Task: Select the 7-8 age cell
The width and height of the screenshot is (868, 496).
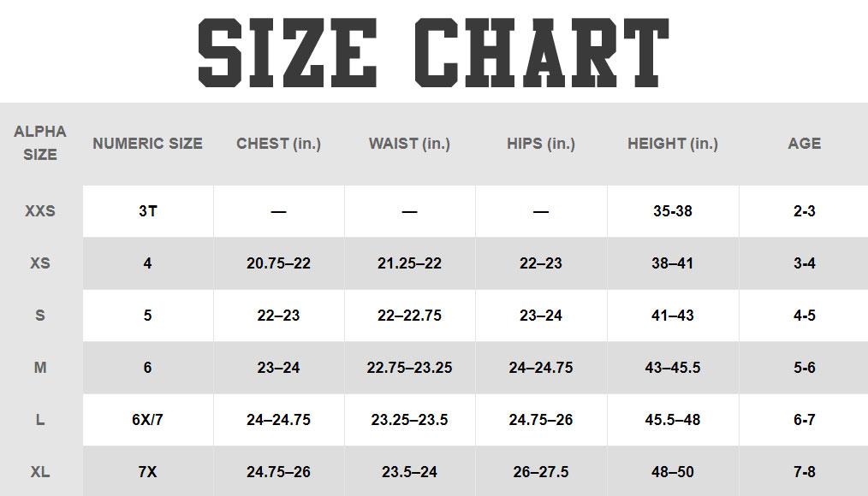Action: coord(804,472)
